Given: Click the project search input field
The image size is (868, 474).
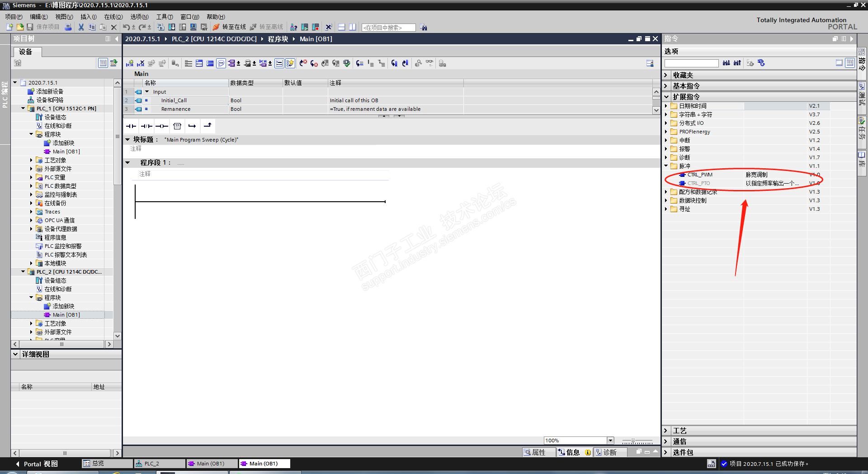Looking at the screenshot, I should 389,28.
